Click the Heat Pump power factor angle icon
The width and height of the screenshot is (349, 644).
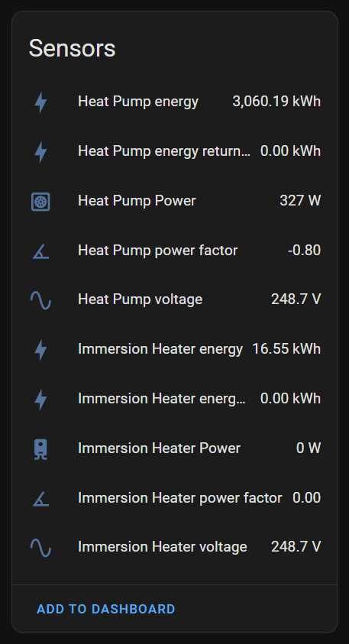[x=40, y=251]
